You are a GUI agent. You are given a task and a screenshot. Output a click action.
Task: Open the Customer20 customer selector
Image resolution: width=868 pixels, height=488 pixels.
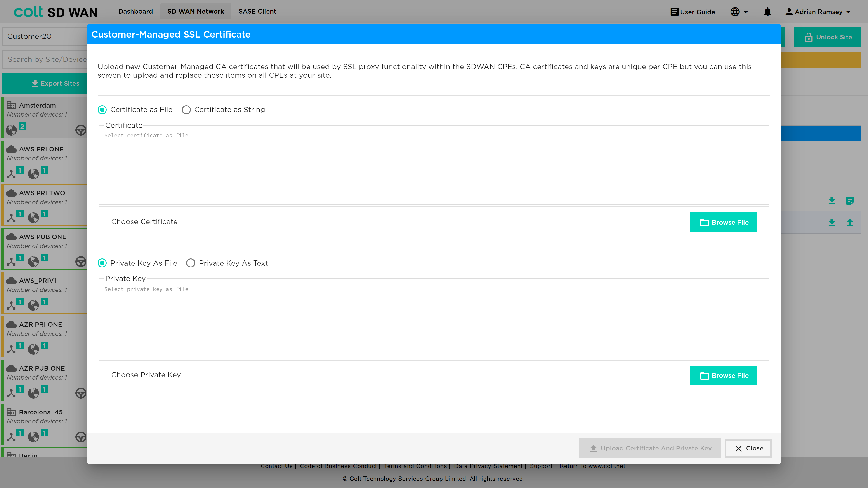(45, 36)
